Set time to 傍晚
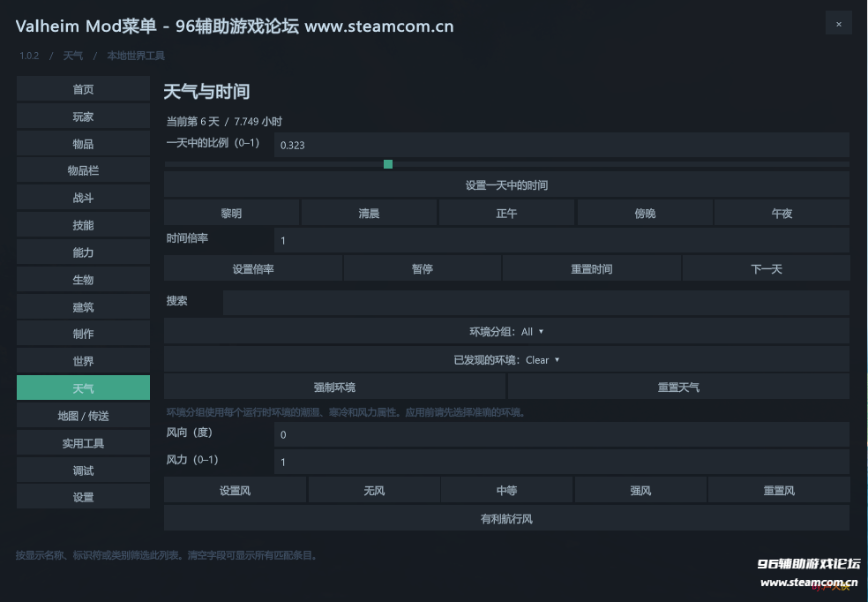The height and width of the screenshot is (602, 868). pos(645,213)
